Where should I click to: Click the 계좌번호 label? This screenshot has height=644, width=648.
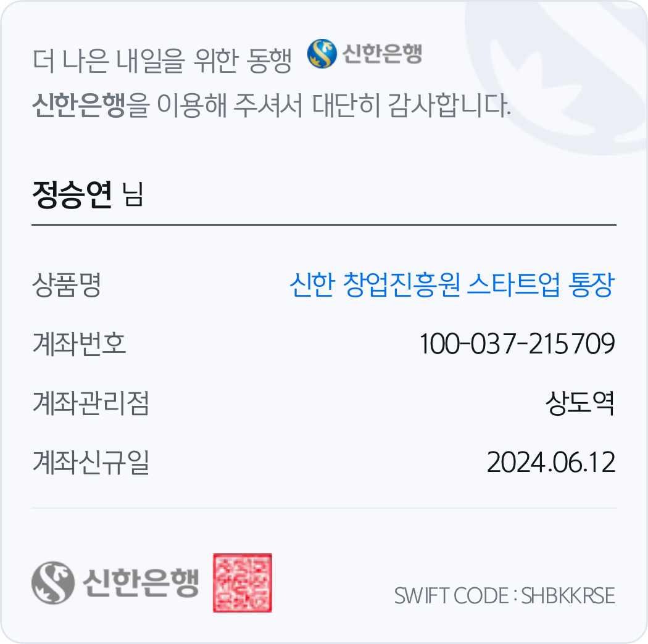tap(79, 344)
